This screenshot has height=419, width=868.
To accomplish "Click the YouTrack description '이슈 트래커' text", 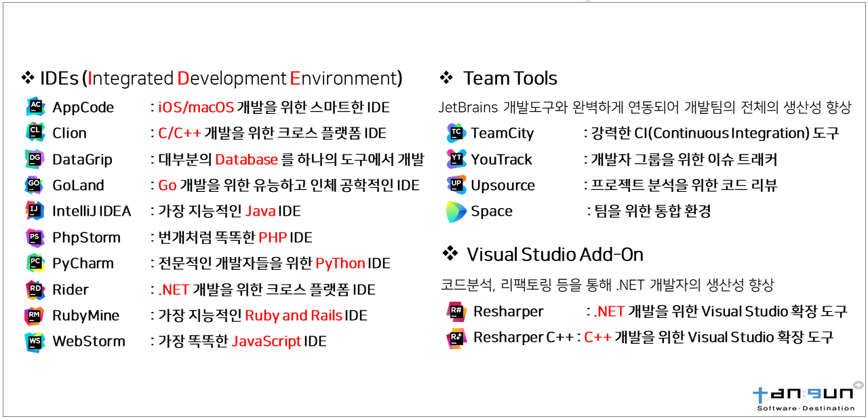I will click(x=744, y=159).
